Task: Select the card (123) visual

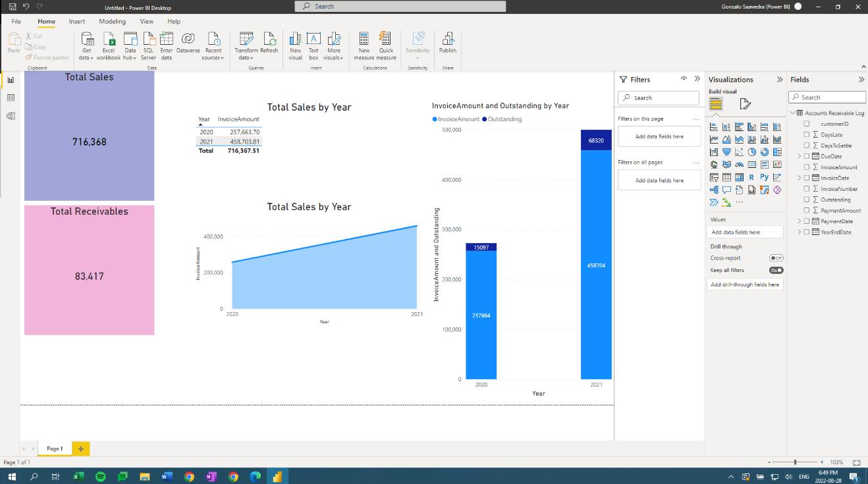Action: coord(752,165)
